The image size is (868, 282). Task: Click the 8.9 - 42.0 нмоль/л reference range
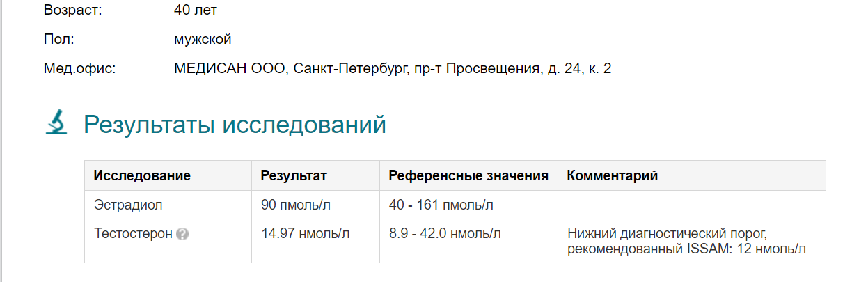tap(445, 234)
